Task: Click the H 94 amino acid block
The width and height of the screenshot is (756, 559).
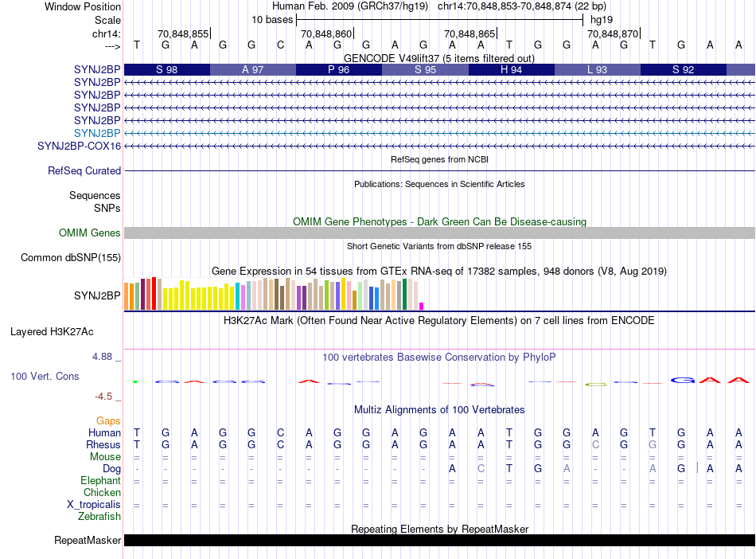Action: tap(511, 70)
